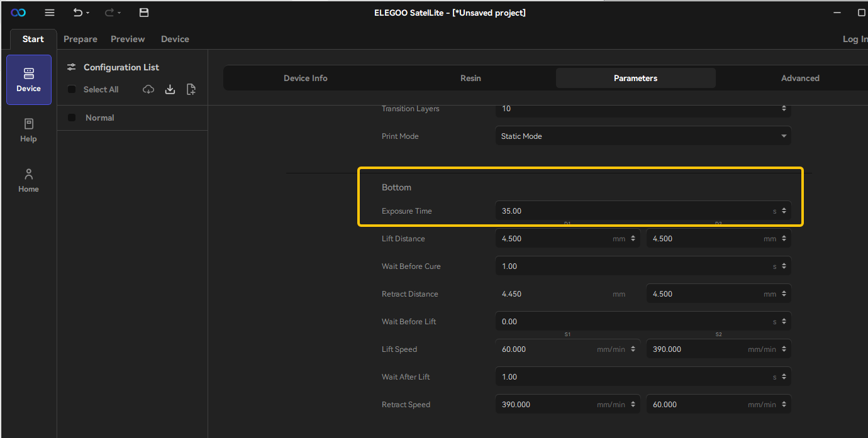Click the Wait Before Cure input field
Image resolution: width=868 pixels, height=438 pixels.
pos(643,266)
